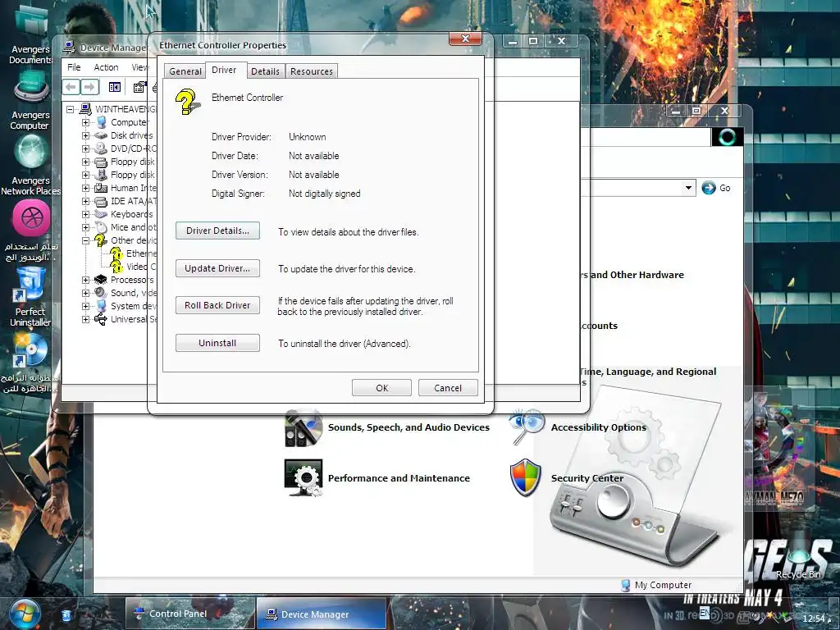Click Disk drives icon in tree
This screenshot has height=630, width=840.
point(101,135)
